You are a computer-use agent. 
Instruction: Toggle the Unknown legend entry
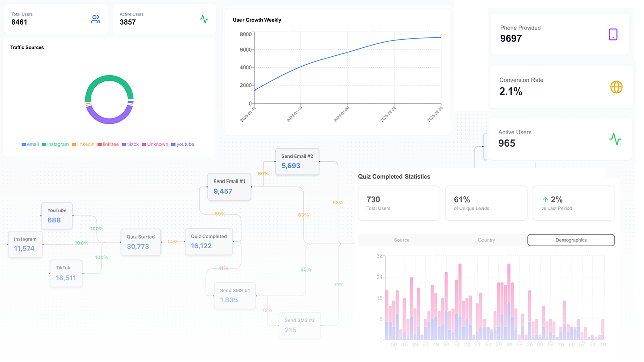(155, 144)
